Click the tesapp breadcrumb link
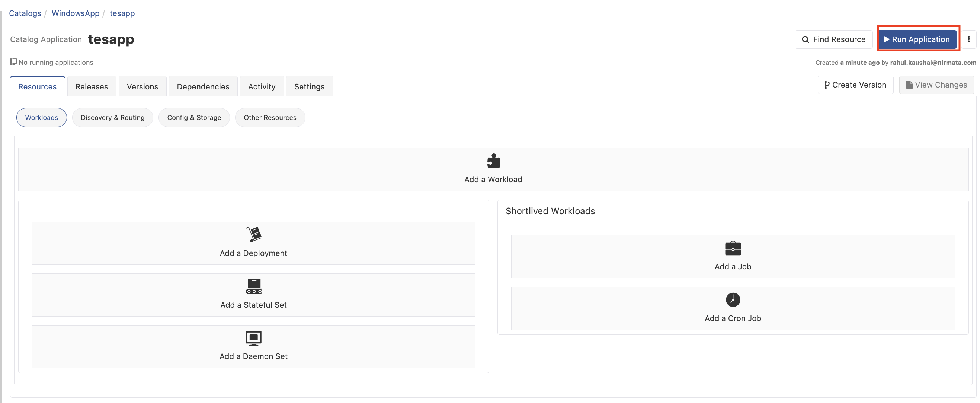The width and height of the screenshot is (980, 403). pyautogui.click(x=122, y=13)
